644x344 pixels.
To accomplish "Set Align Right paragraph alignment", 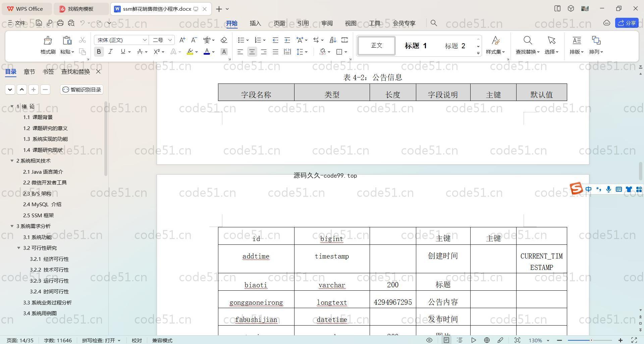I will click(264, 52).
